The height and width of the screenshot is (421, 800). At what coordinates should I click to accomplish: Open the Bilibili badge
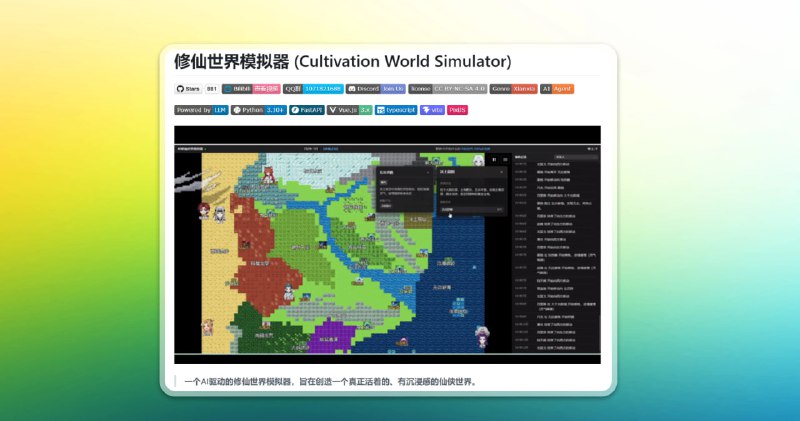pos(251,89)
